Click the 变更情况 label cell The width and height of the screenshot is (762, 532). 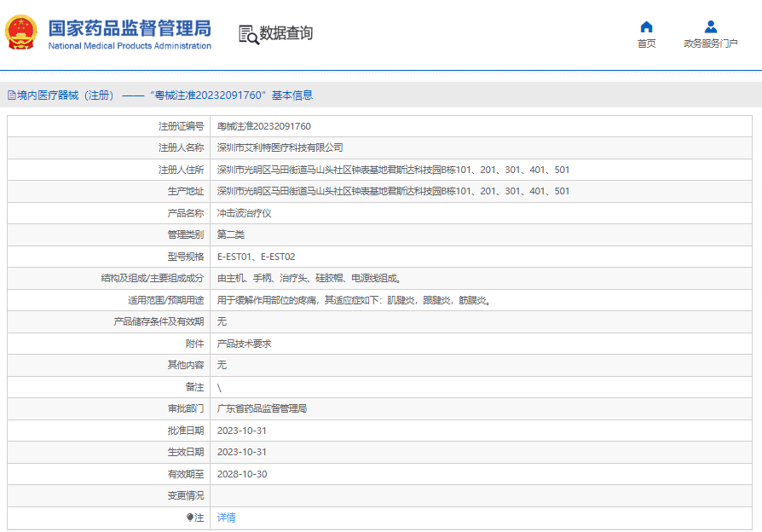point(108,495)
